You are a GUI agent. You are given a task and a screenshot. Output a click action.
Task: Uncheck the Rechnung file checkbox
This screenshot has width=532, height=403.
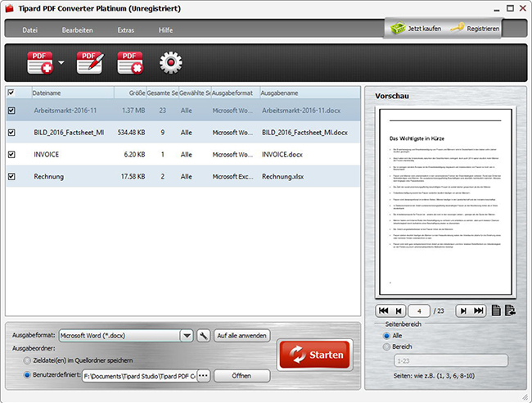coord(11,176)
